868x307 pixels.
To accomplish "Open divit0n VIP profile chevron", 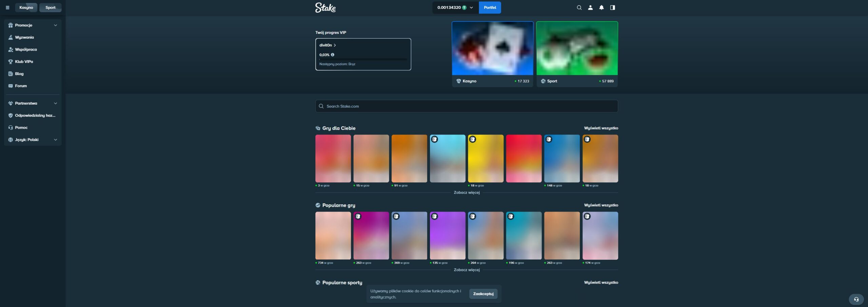I will pyautogui.click(x=335, y=45).
